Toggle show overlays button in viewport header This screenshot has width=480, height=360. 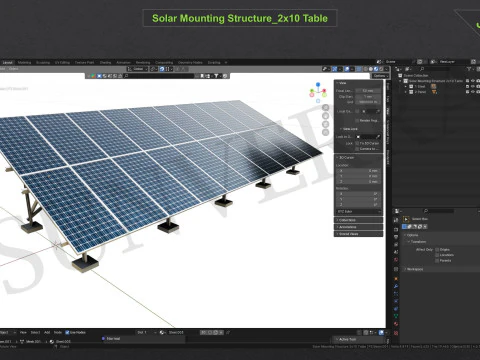347,69
